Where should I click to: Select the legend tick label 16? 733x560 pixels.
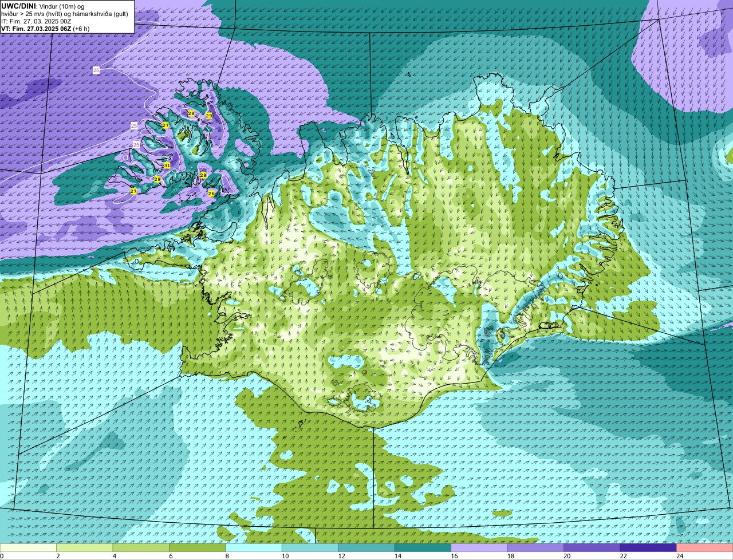[454, 555]
